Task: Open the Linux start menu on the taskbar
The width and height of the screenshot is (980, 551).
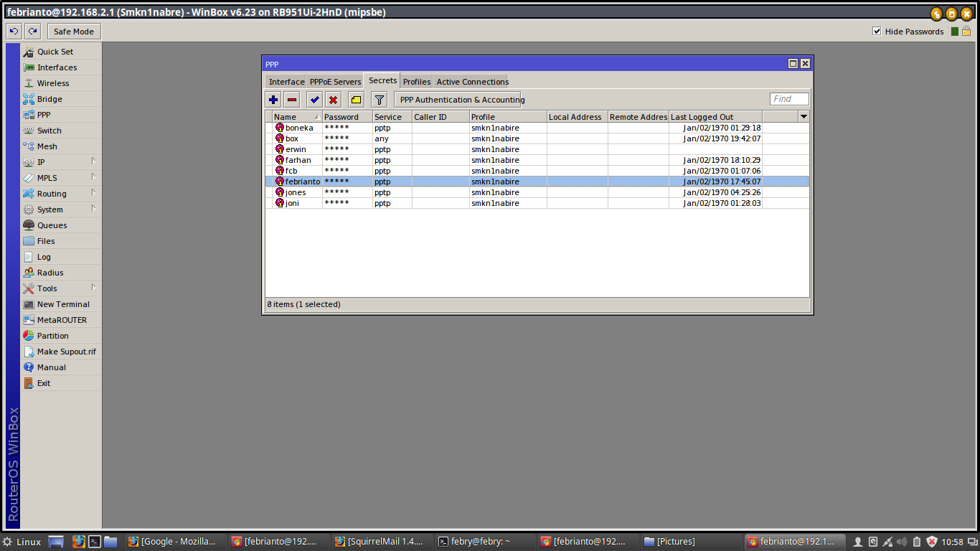Action: point(22,542)
